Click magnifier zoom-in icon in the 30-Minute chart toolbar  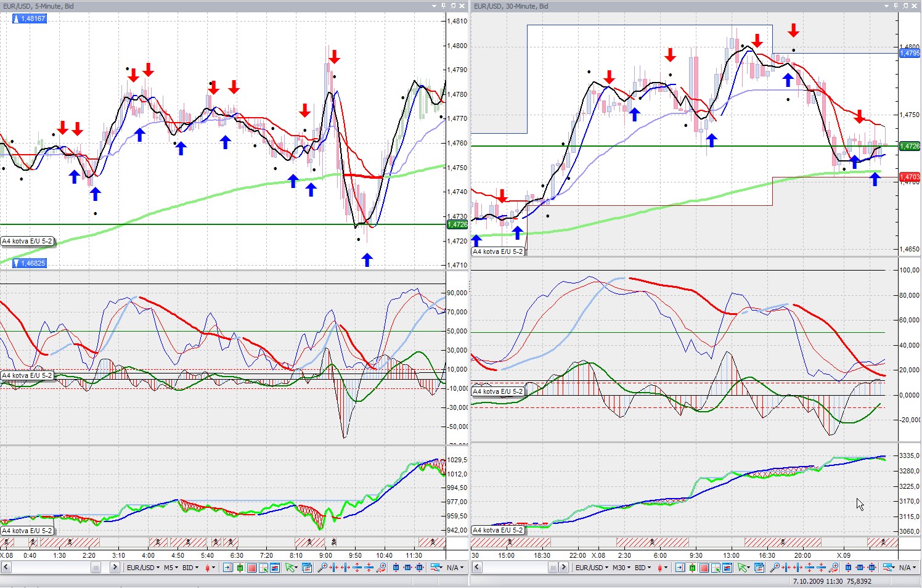pos(775,568)
